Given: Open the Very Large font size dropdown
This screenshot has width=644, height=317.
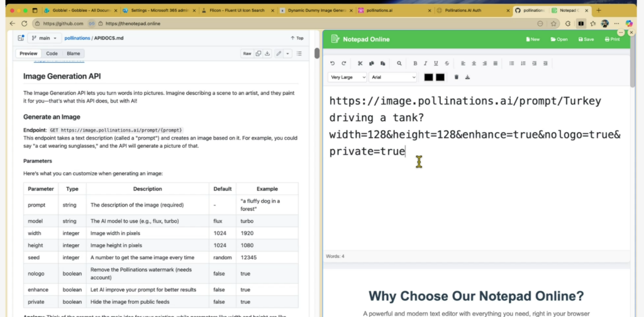Looking at the screenshot, I should [347, 77].
